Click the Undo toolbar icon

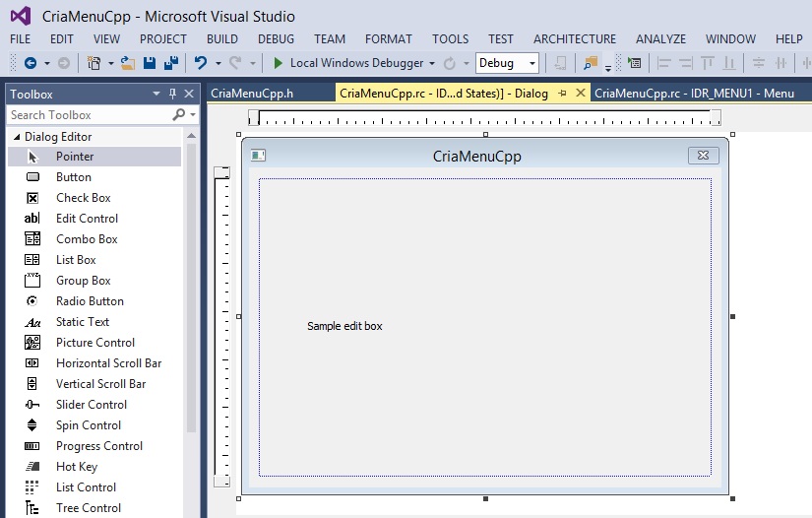(x=201, y=63)
